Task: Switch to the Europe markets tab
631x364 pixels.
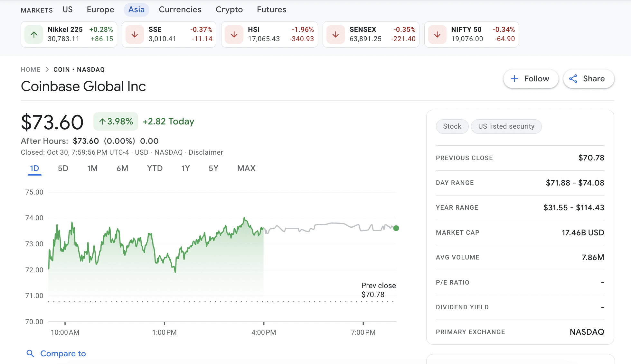Action: click(100, 10)
